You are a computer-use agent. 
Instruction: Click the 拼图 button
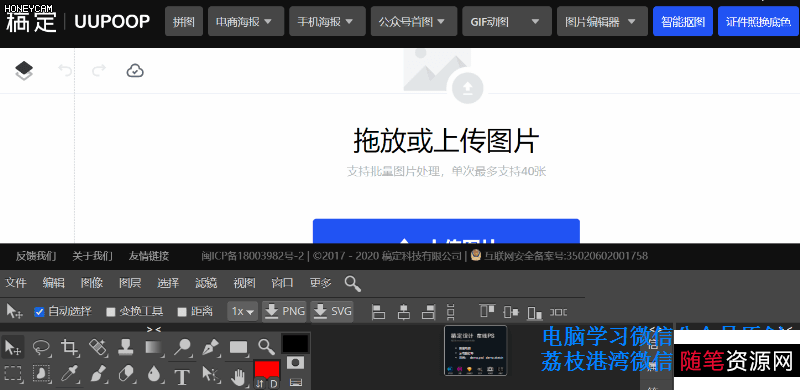click(x=184, y=21)
